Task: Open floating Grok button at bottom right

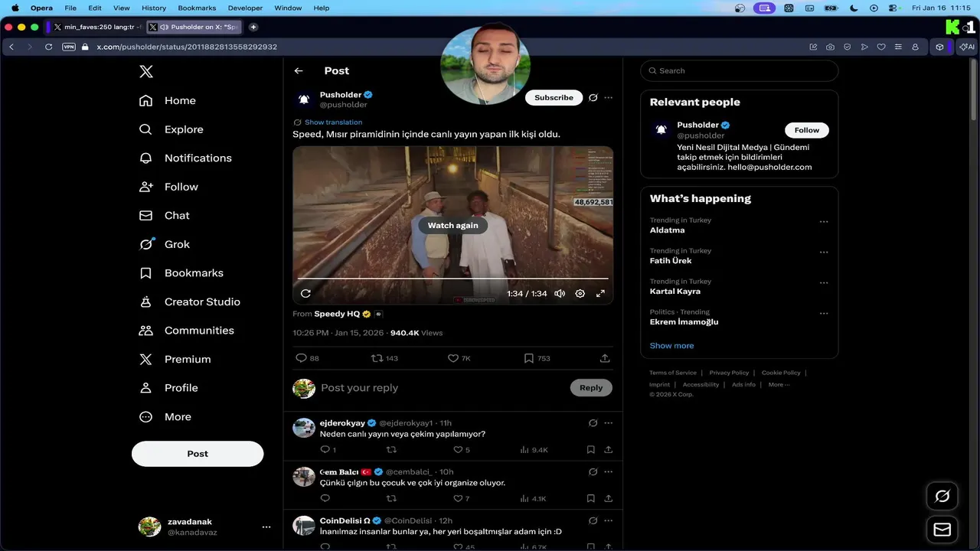Action: click(942, 496)
